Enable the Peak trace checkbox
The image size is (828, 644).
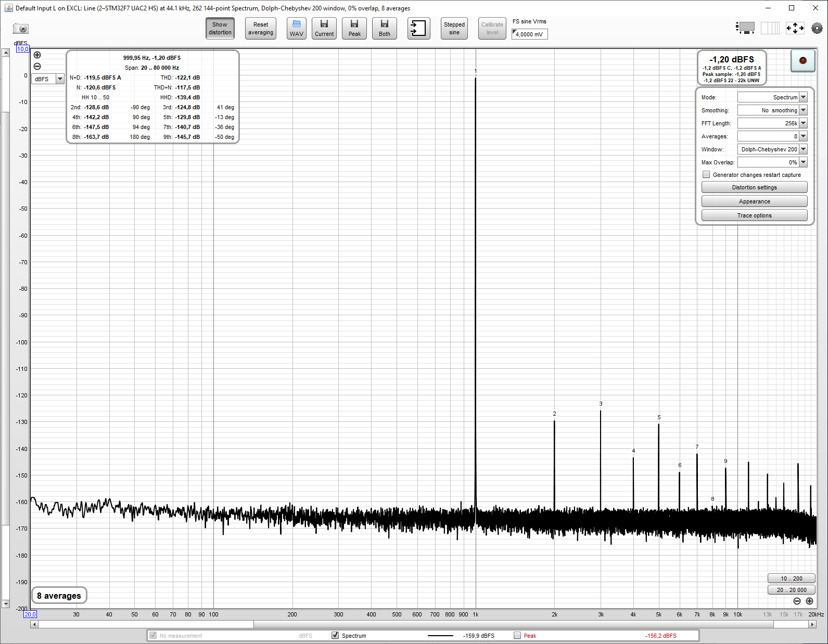[x=517, y=635]
